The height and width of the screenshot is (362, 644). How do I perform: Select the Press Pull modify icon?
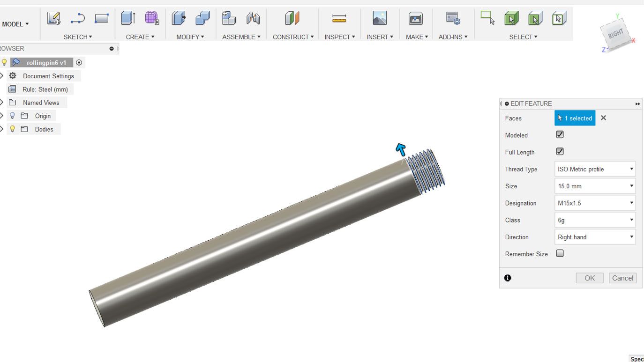[x=179, y=18]
